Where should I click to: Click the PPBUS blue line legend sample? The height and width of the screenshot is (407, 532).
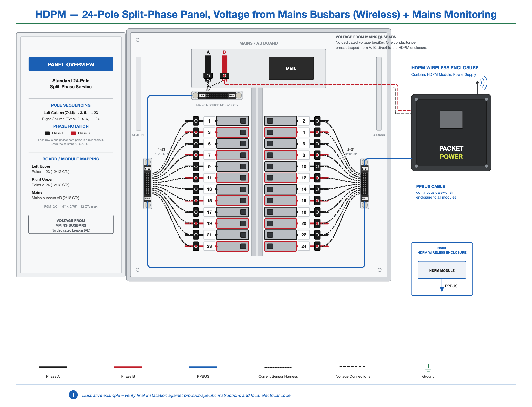click(x=203, y=367)
